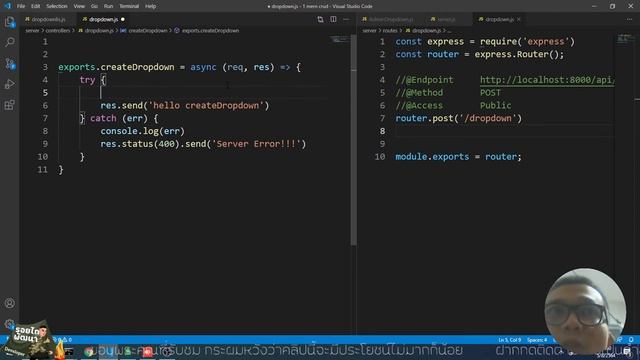Open the Help menu
Image resolution: width=640 pixels, height=360 pixels.
click(151, 6)
